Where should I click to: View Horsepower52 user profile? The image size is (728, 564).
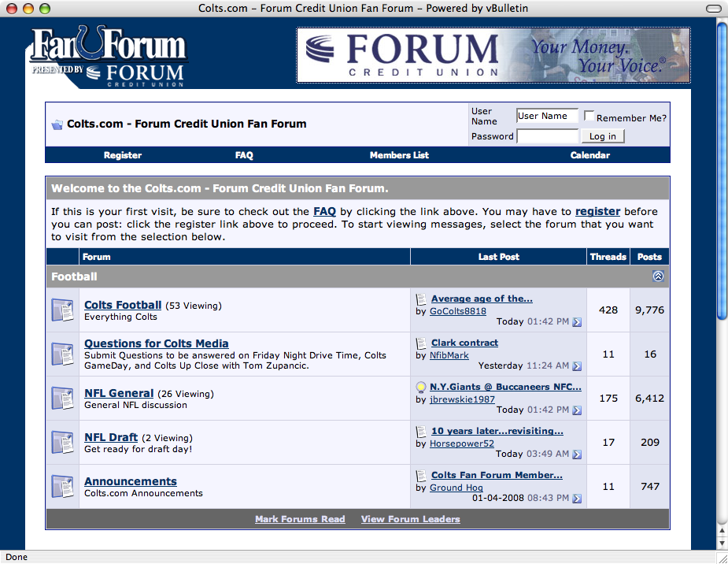click(x=461, y=443)
